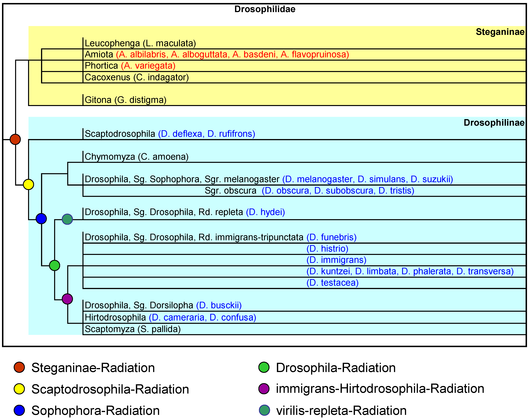Image resolution: width=531 pixels, height=420 pixels.
Task: Click the green node on the tree
Action: pos(54,265)
